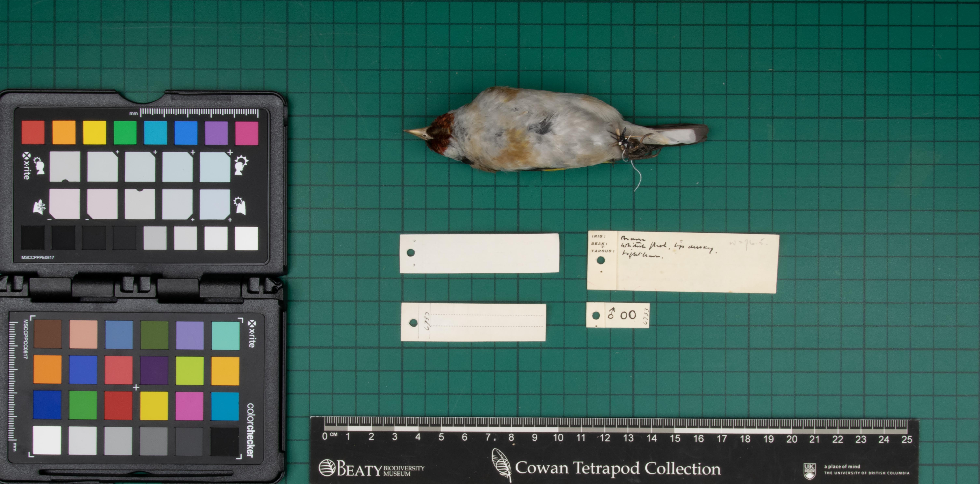Screen dimensions: 980x484
Task: Click the Cowan Tetrapod Collection title
Action: click(618, 468)
